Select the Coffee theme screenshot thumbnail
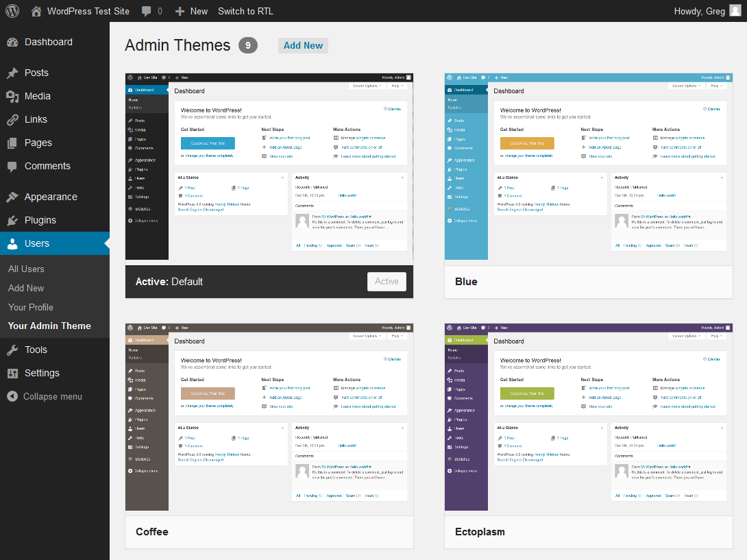 [269, 417]
